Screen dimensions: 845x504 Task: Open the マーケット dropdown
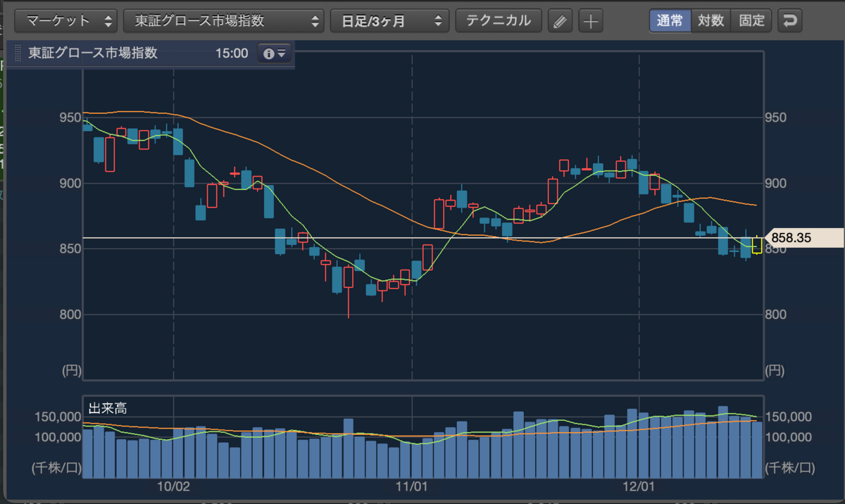66,20
